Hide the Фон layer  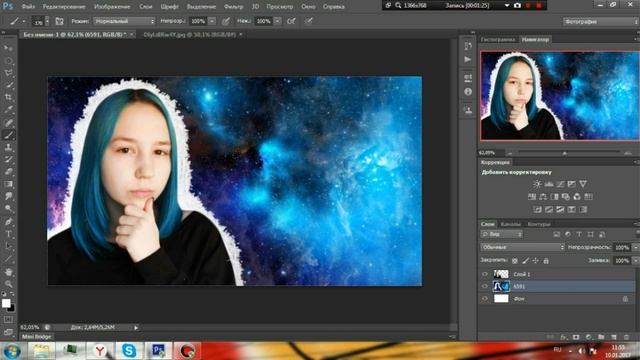(x=484, y=299)
